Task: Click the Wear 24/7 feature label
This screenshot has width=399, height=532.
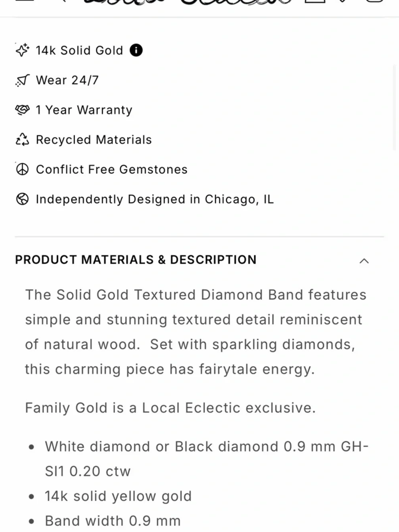Action: click(x=67, y=80)
